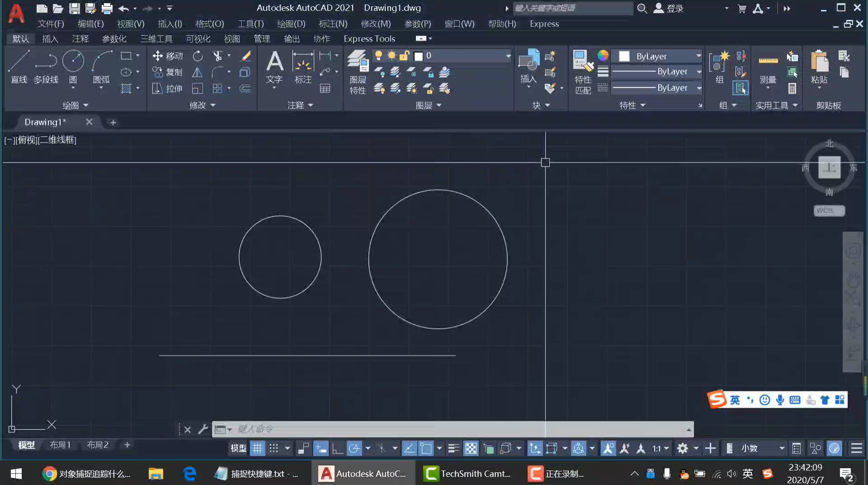
Task: Pick the Rectangle tool in draw panel
Action: pos(126,56)
